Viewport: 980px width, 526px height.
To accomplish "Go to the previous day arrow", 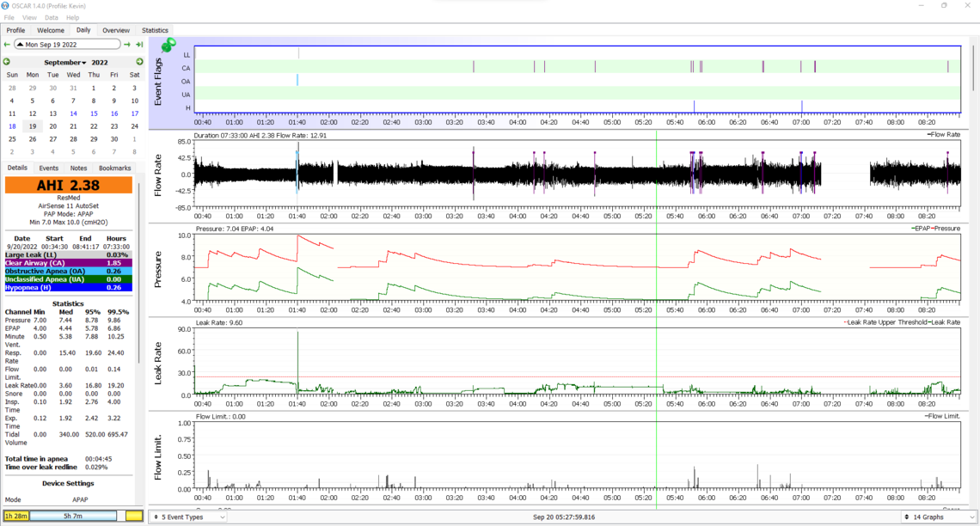I will tap(7, 45).
